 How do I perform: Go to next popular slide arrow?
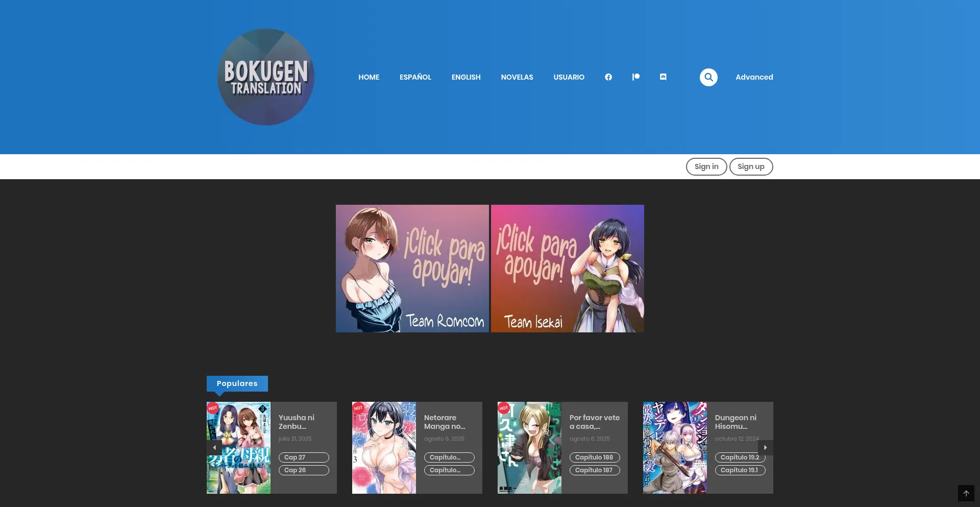(x=766, y=447)
